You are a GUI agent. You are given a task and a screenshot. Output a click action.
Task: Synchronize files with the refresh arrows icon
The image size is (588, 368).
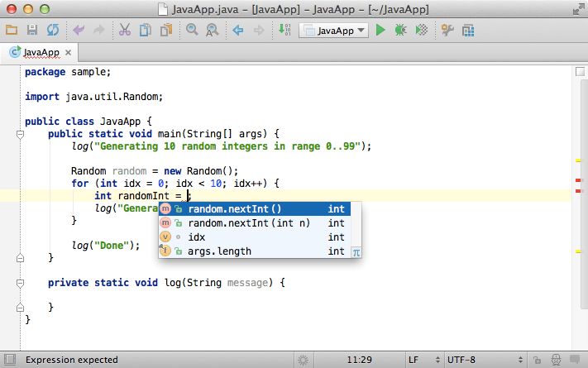(53, 30)
